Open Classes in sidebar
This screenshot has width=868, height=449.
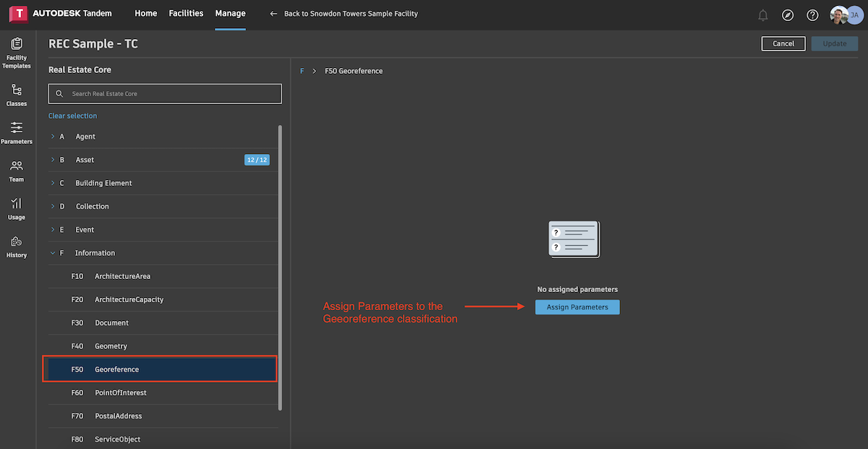coord(17,95)
